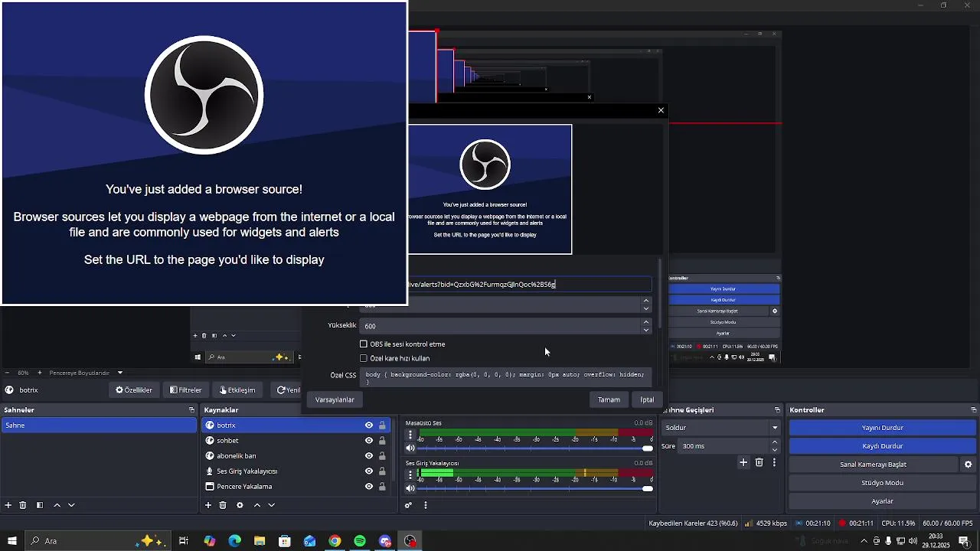Undock the Kaynaklar panel
The width and height of the screenshot is (980, 551).
pyautogui.click(x=392, y=410)
